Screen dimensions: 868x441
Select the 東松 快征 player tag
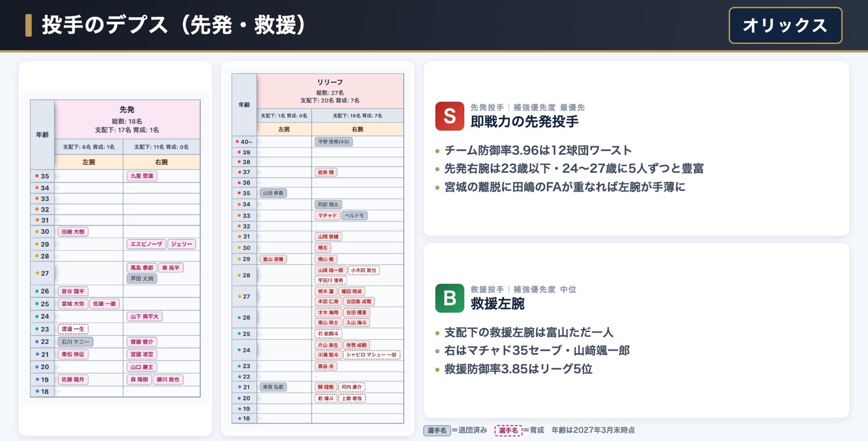pyautogui.click(x=73, y=354)
